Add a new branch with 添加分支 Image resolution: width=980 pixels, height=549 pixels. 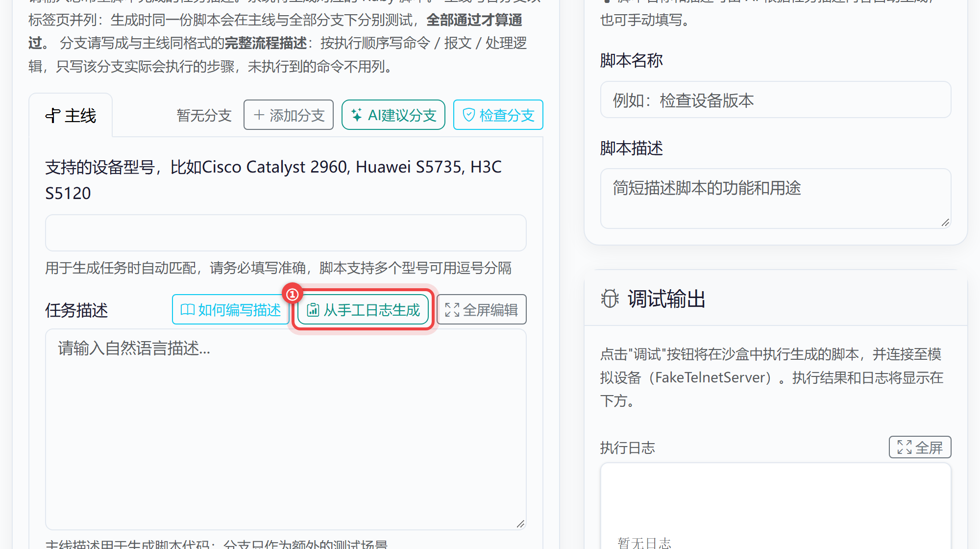point(289,115)
